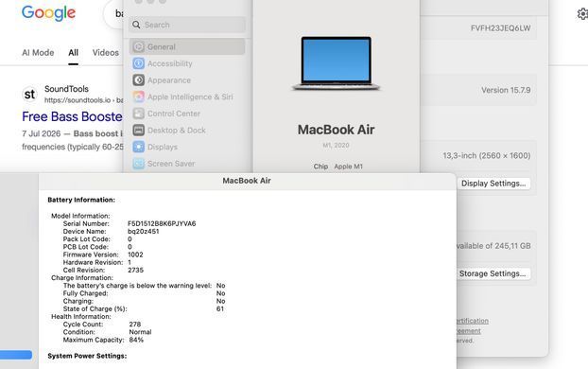The height and width of the screenshot is (369, 588).
Task: Click the MacBook Air laptop image
Action: point(336,63)
